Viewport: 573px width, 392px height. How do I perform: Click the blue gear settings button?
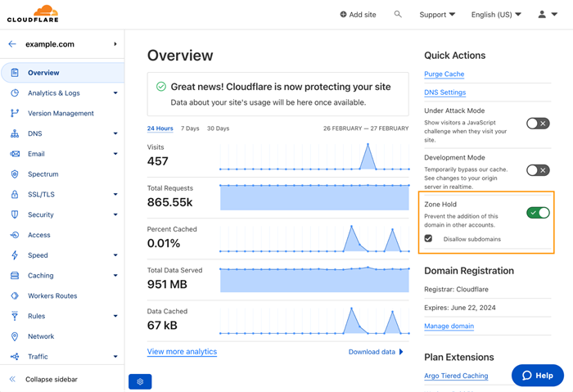pos(140,381)
